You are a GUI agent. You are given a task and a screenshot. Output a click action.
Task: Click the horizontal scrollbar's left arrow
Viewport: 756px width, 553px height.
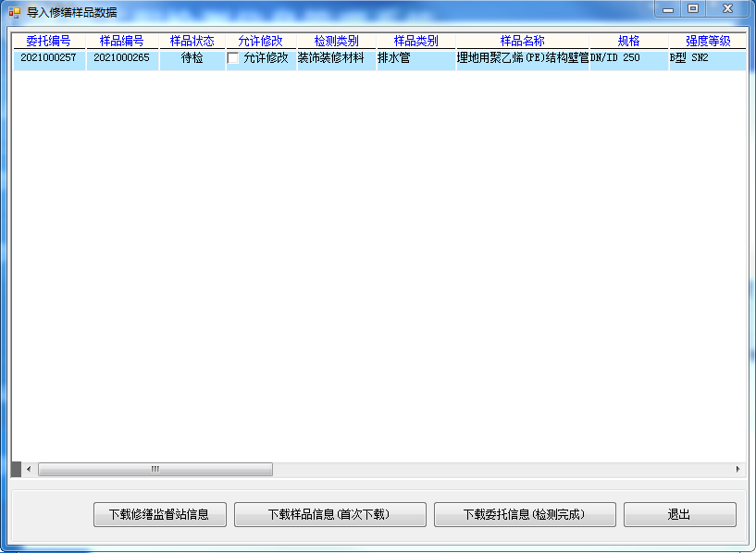point(29,470)
